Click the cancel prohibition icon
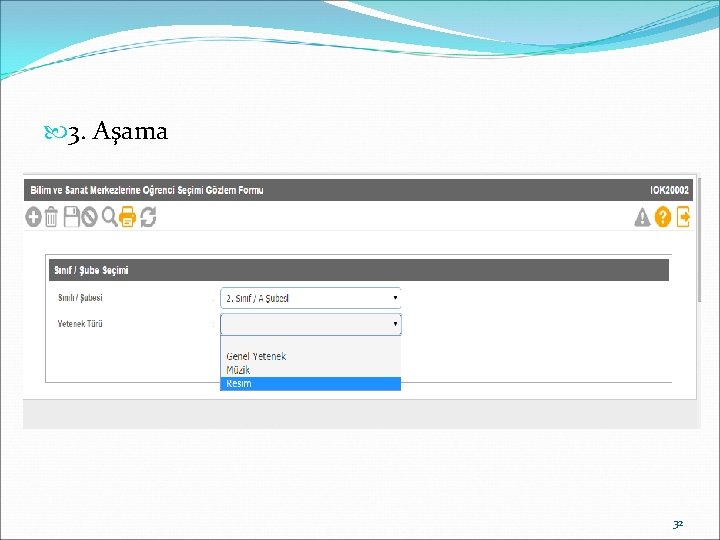 [x=90, y=217]
